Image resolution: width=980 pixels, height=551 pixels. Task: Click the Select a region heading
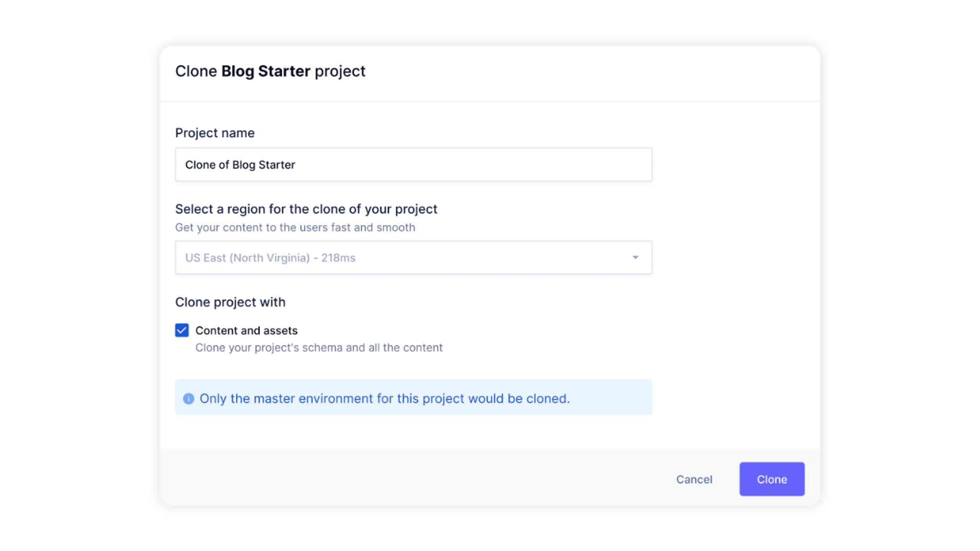click(306, 209)
